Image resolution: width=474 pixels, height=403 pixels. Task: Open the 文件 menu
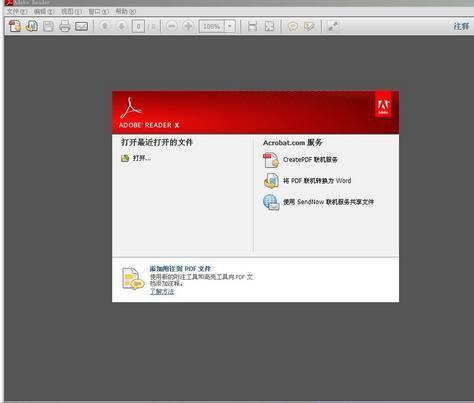click(x=17, y=11)
